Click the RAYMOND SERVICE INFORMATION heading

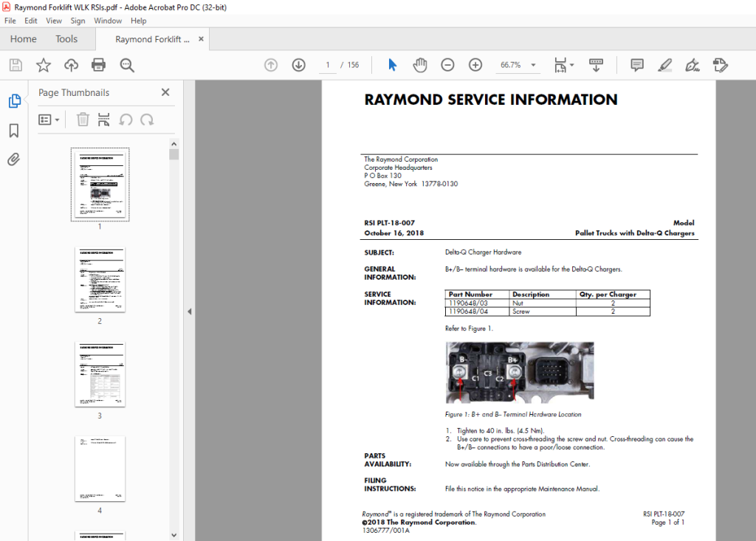[491, 100]
